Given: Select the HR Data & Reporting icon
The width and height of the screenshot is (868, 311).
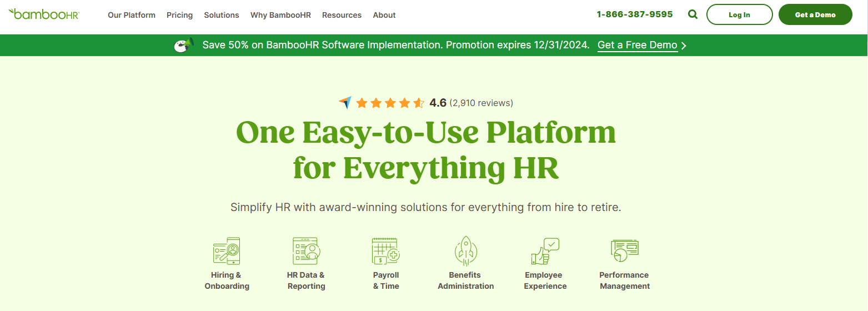Looking at the screenshot, I should (307, 251).
